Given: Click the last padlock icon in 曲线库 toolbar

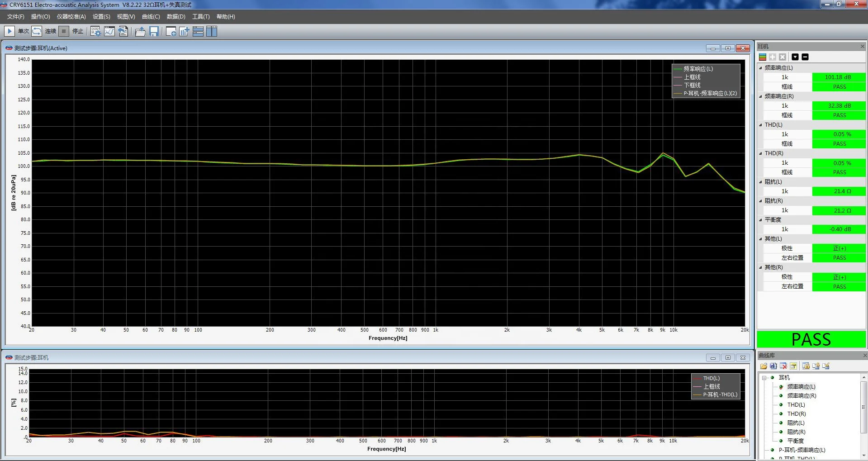Looking at the screenshot, I should (x=826, y=366).
